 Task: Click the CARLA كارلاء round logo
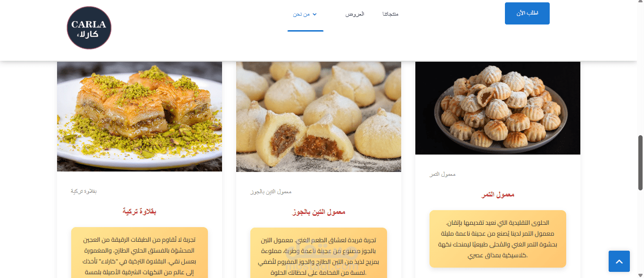point(89,28)
